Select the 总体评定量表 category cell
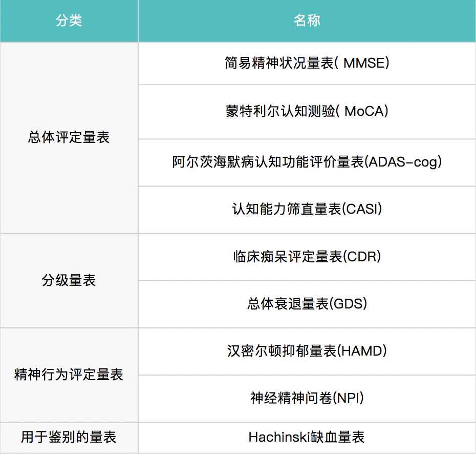The image size is (476, 455). click(x=69, y=136)
